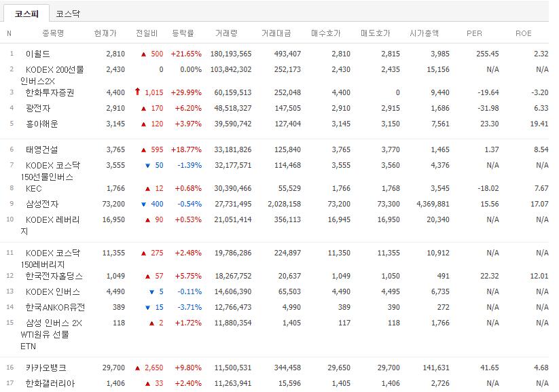Open the 한화투자증권 stock link
Viewport: 559px width, 392px height.
coord(50,93)
